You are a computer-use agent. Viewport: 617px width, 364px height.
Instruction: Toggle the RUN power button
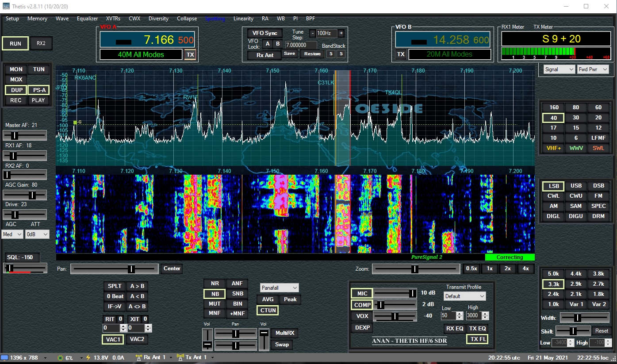pos(15,44)
